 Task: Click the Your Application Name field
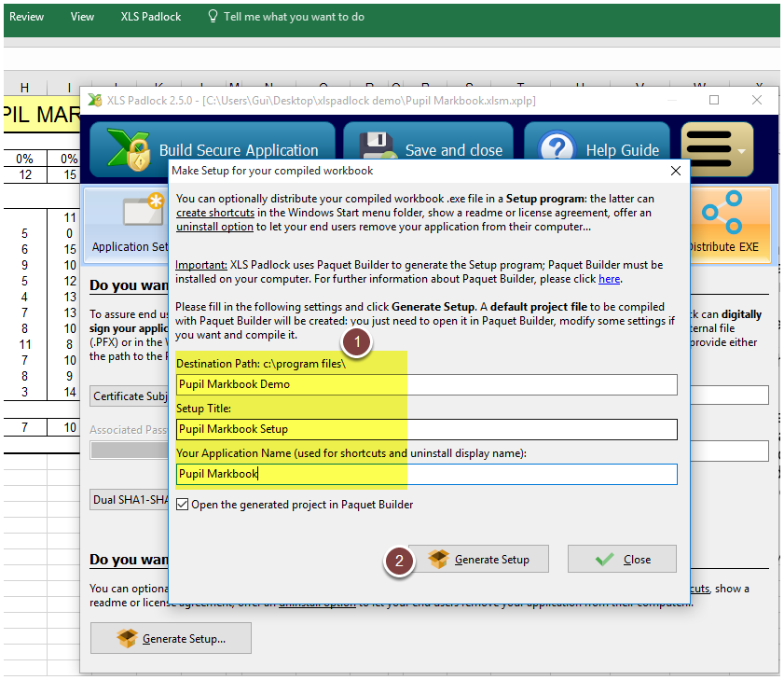click(426, 474)
